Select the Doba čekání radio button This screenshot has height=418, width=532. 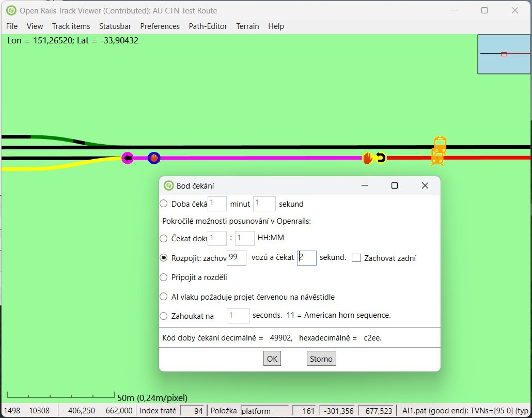coord(164,204)
